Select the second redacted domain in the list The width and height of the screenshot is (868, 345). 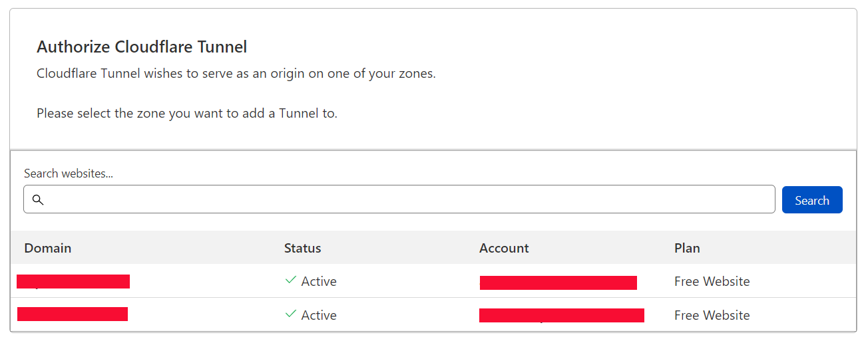(73, 314)
